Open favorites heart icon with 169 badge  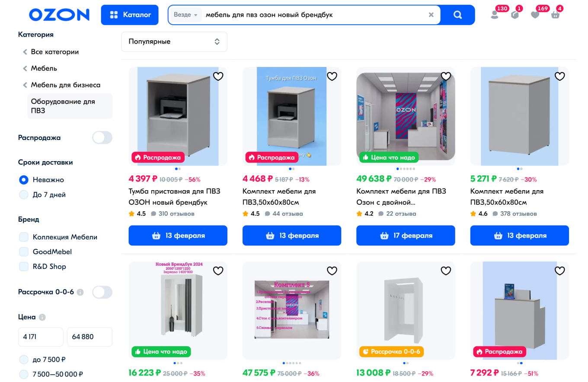tap(535, 15)
